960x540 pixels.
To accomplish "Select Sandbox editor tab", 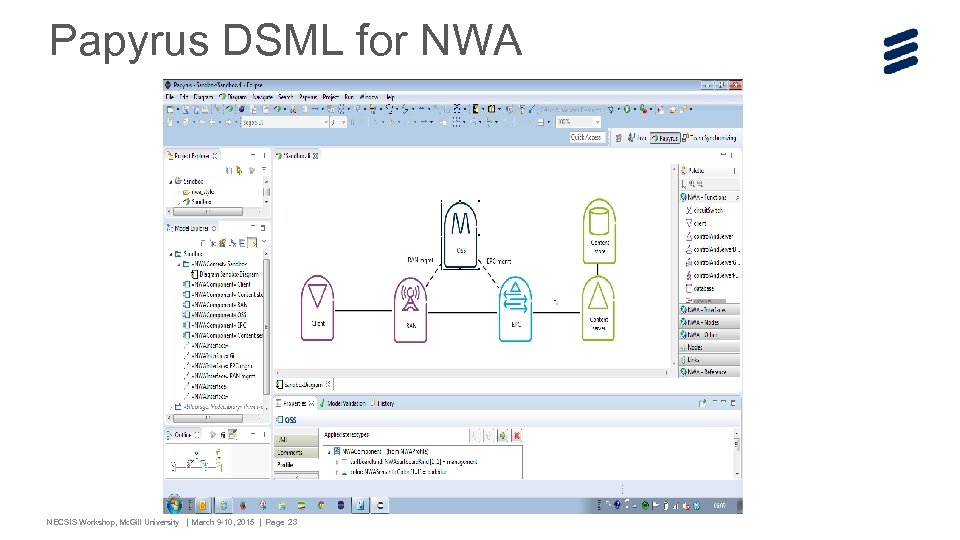I will click(297, 156).
